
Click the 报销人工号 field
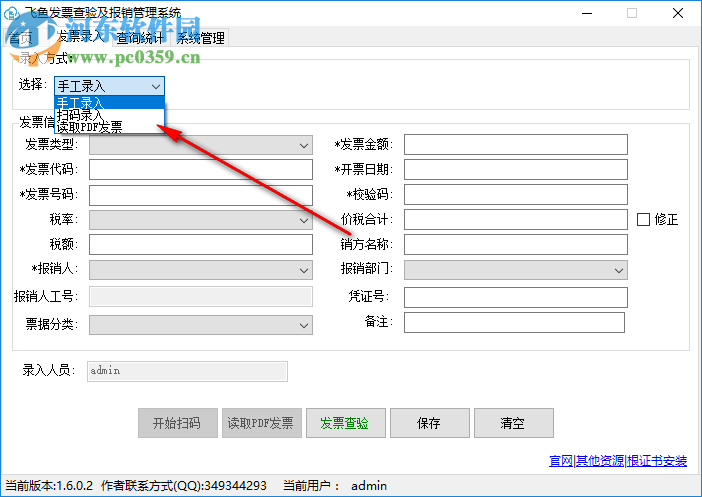tap(201, 297)
